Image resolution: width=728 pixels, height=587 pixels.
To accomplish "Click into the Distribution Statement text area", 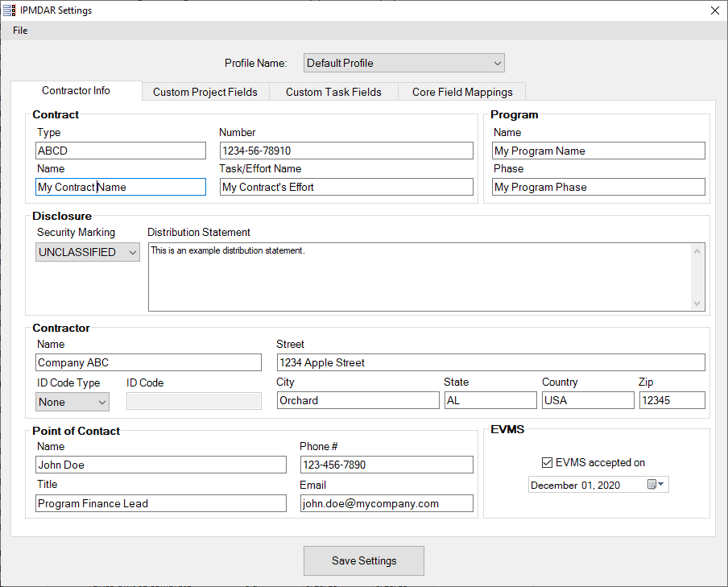I will [x=419, y=276].
